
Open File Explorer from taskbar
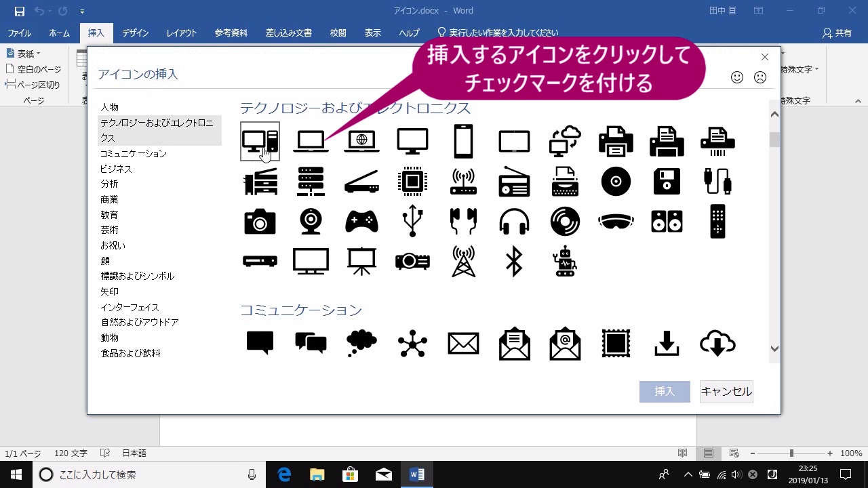[317, 474]
